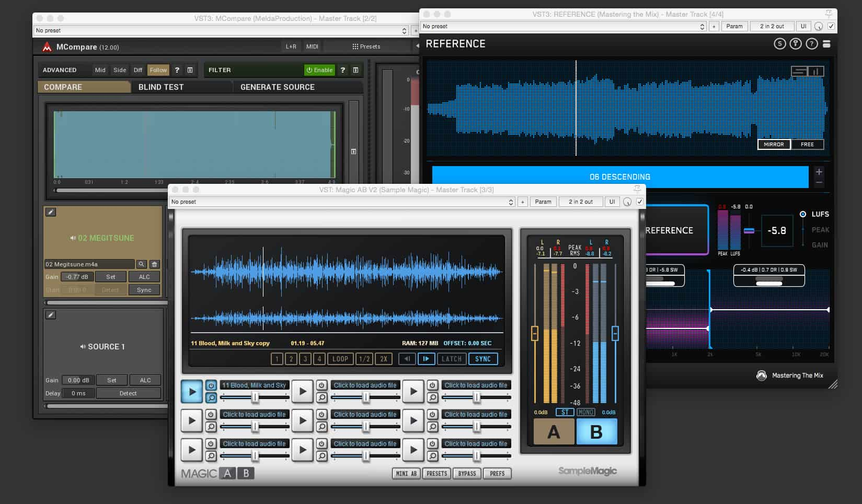Toggle the SYNC button in Magic AB
Image resolution: width=862 pixels, height=504 pixels.
click(x=483, y=359)
